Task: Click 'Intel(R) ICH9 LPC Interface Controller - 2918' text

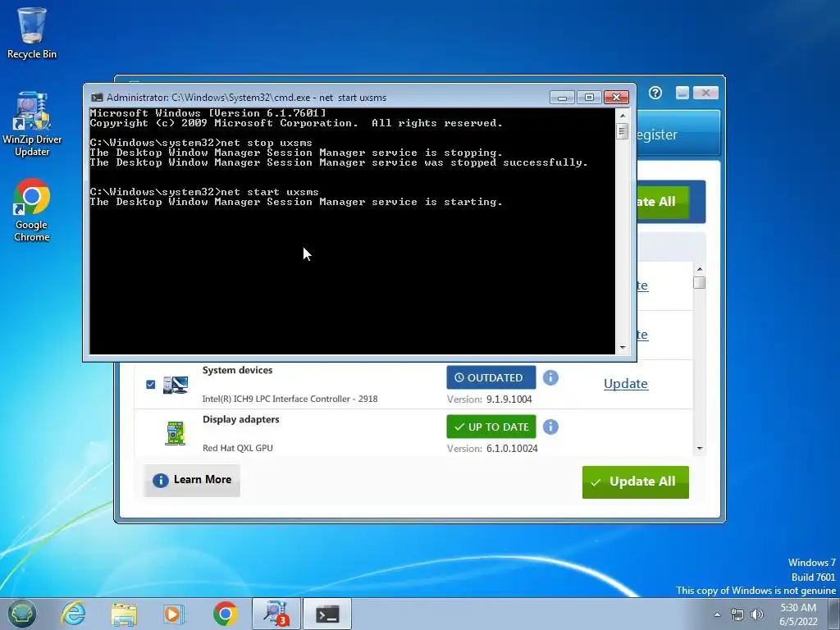Action: [290, 399]
